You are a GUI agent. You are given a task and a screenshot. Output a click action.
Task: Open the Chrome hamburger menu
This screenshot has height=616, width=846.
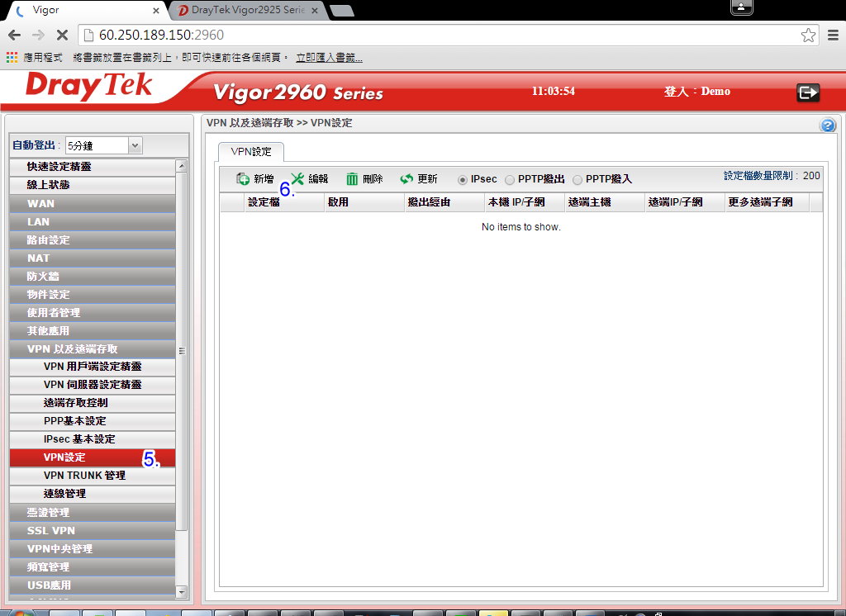(833, 35)
